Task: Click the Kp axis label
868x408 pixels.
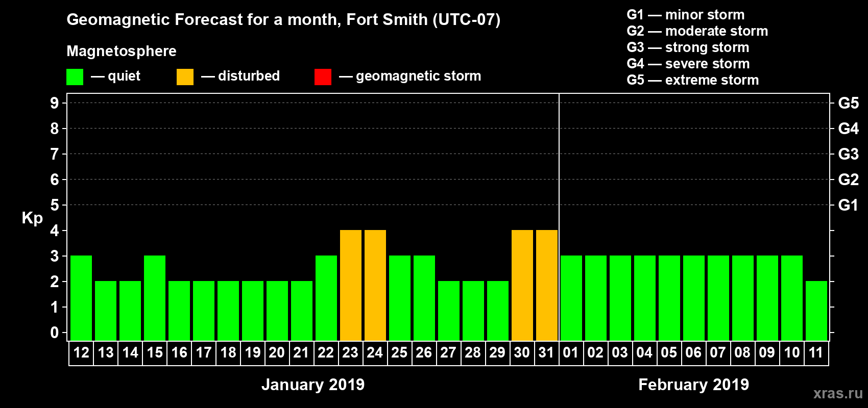Action: pyautogui.click(x=32, y=218)
